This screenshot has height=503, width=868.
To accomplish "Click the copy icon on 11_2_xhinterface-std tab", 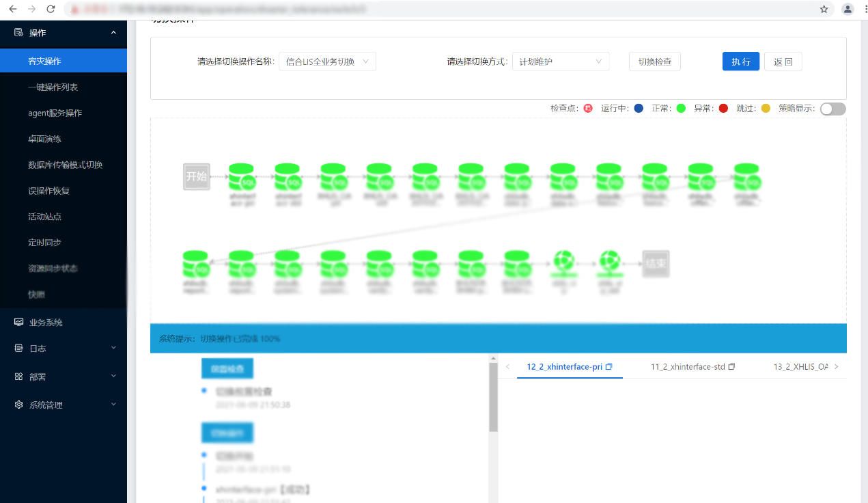I will tap(731, 367).
